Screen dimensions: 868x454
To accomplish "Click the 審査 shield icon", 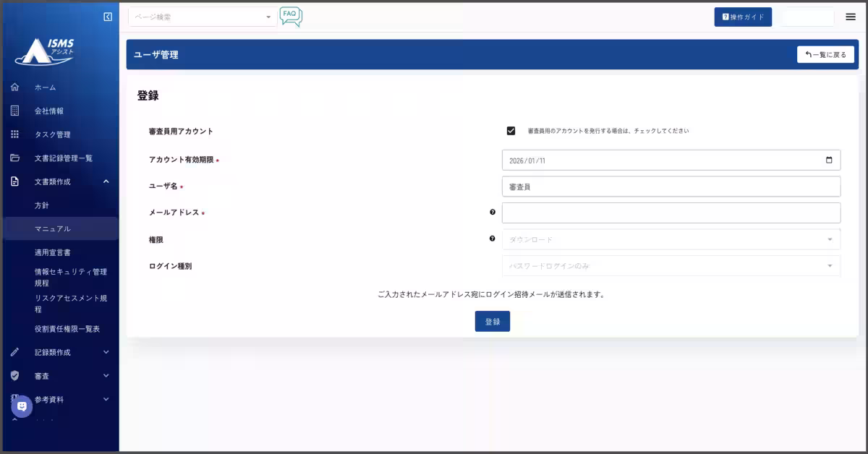I will (14, 375).
